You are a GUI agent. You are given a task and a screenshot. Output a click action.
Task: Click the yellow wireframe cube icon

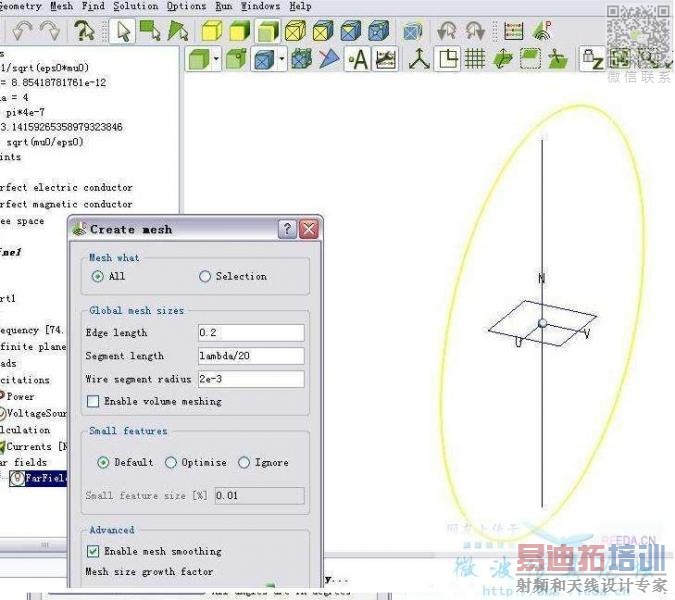[x=295, y=31]
